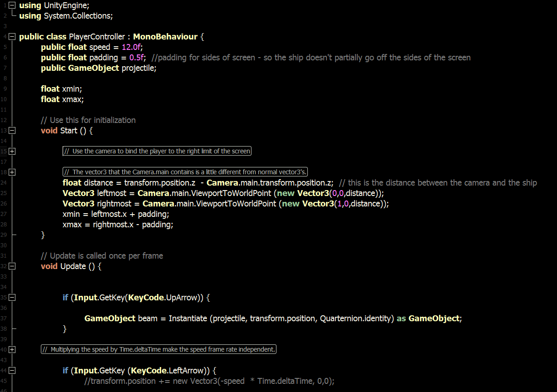This screenshot has height=392, width=557.
Task: Collapse the PlayerController class fold marker
Action: click(x=12, y=36)
